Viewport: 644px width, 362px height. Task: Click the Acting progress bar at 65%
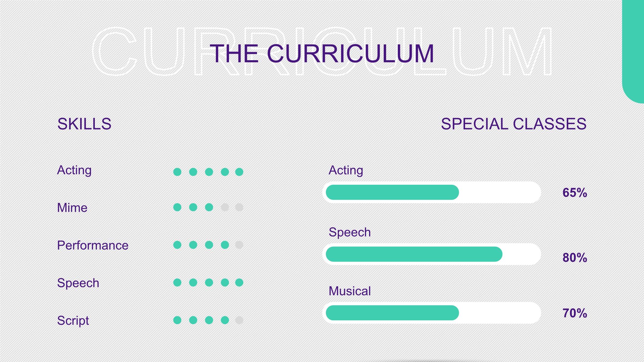tap(432, 192)
